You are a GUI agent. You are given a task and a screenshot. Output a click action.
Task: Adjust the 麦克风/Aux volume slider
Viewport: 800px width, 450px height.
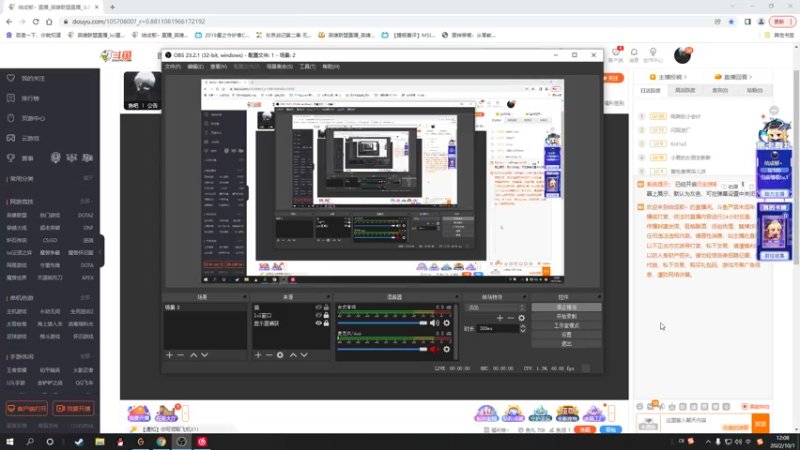[x=382, y=349]
